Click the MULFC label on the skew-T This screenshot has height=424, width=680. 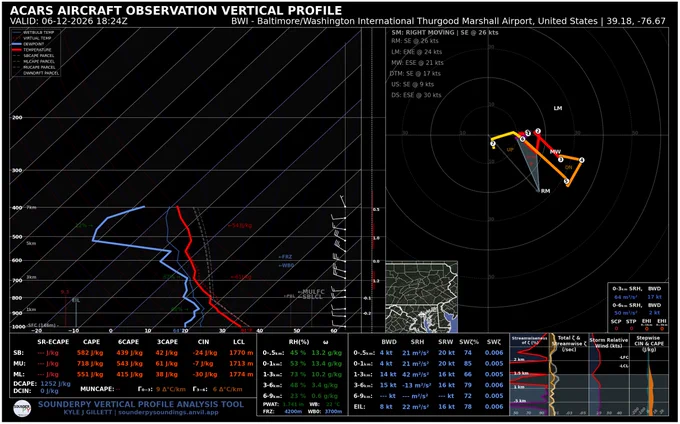point(313,292)
